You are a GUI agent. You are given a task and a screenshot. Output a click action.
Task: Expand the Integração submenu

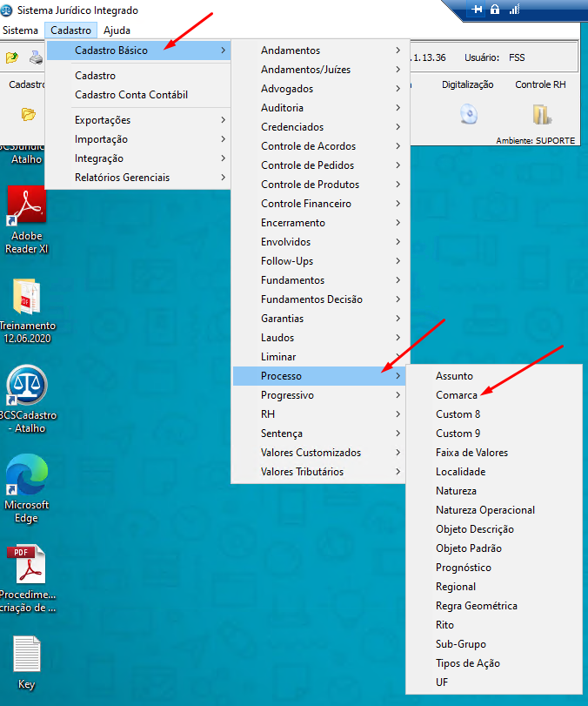pos(138,158)
